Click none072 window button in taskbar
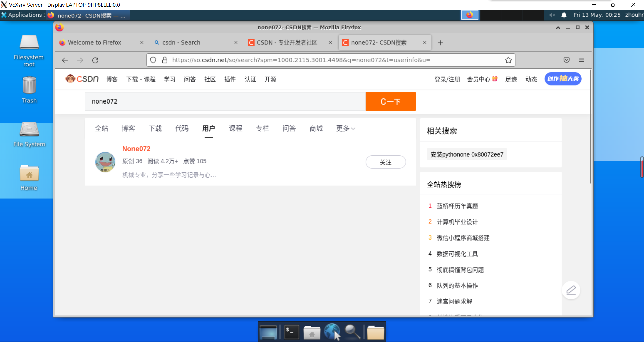The width and height of the screenshot is (644, 342). 88,15
